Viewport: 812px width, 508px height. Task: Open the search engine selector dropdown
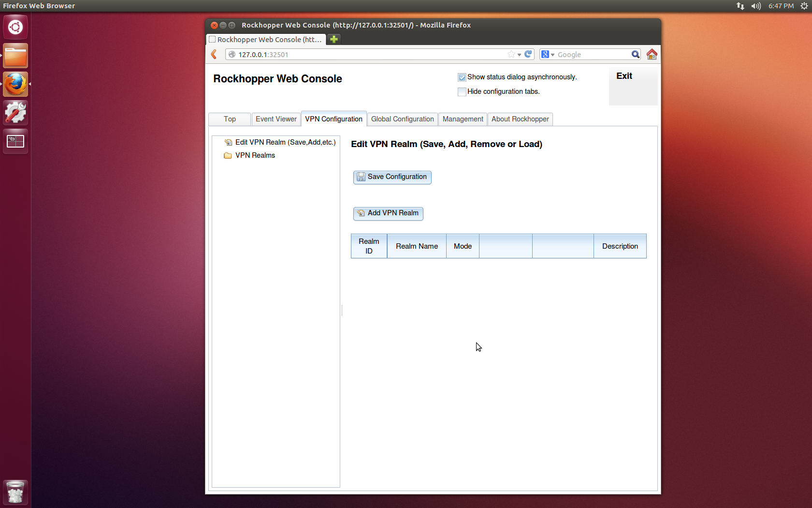(x=548, y=55)
